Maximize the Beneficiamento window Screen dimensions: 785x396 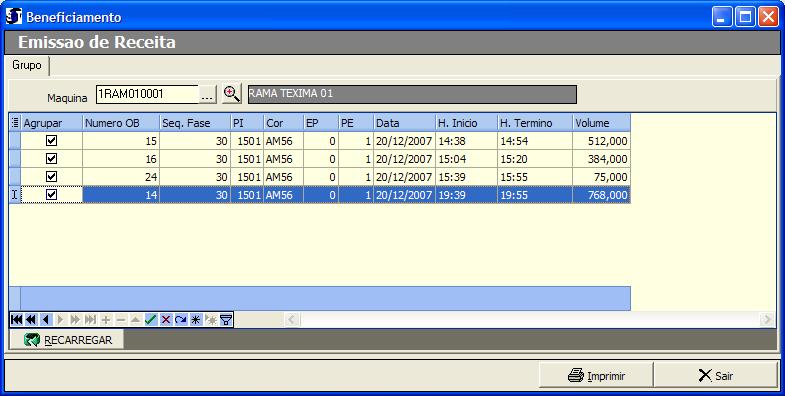tap(745, 17)
